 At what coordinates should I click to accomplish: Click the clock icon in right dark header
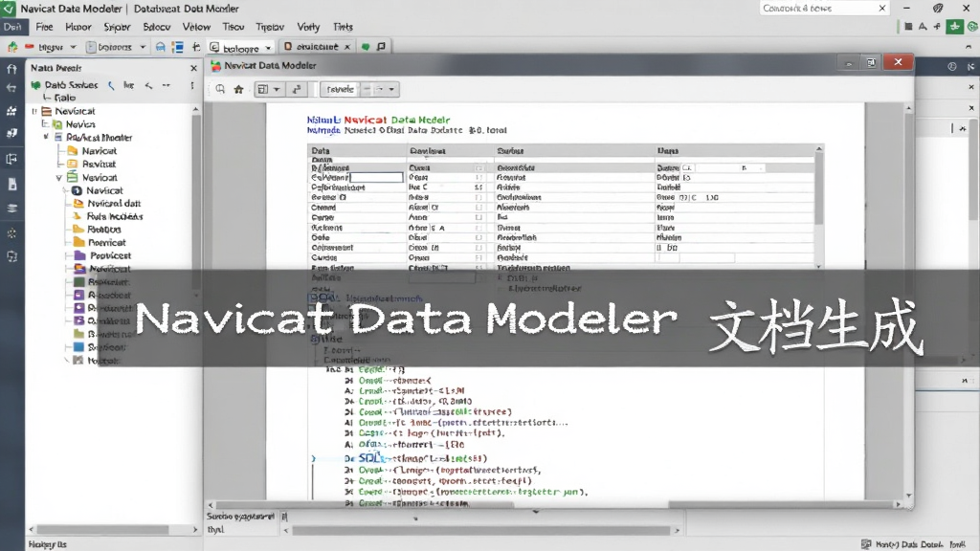point(952,66)
